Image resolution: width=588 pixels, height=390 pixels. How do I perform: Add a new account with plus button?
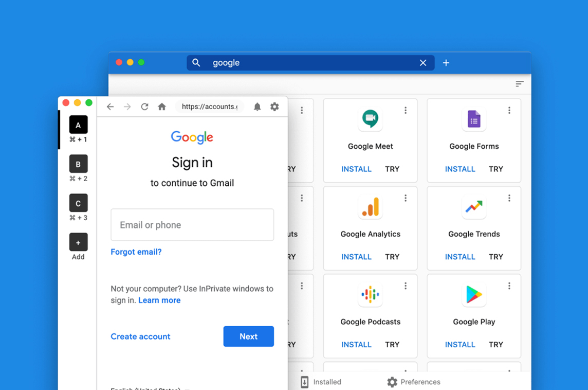[78, 242]
